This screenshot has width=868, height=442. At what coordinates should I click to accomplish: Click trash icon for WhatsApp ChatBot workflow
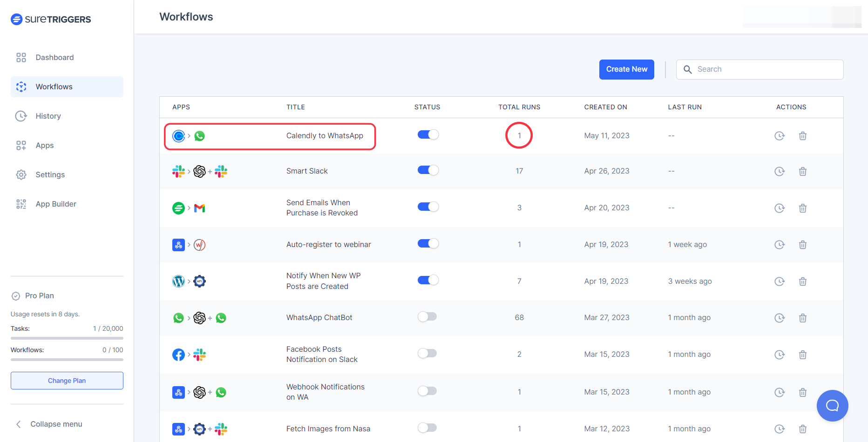coord(802,318)
